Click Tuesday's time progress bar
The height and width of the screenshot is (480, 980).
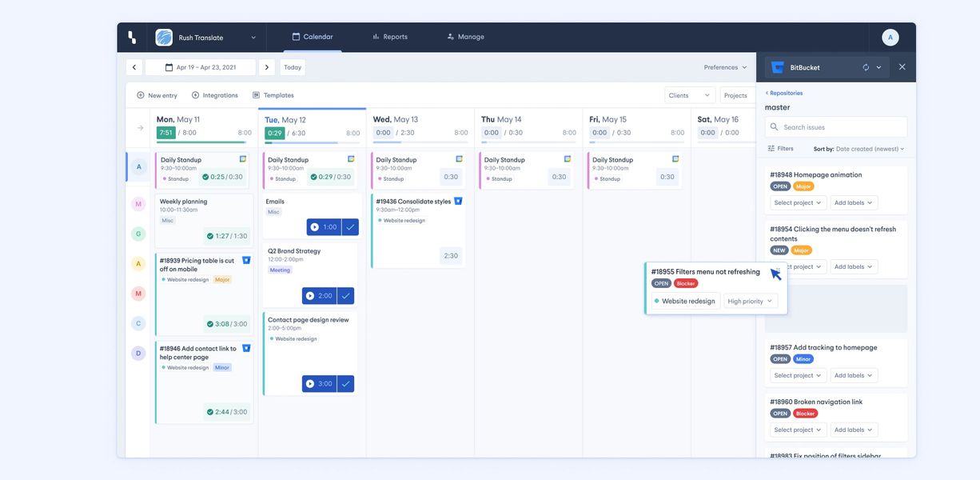[313, 142]
